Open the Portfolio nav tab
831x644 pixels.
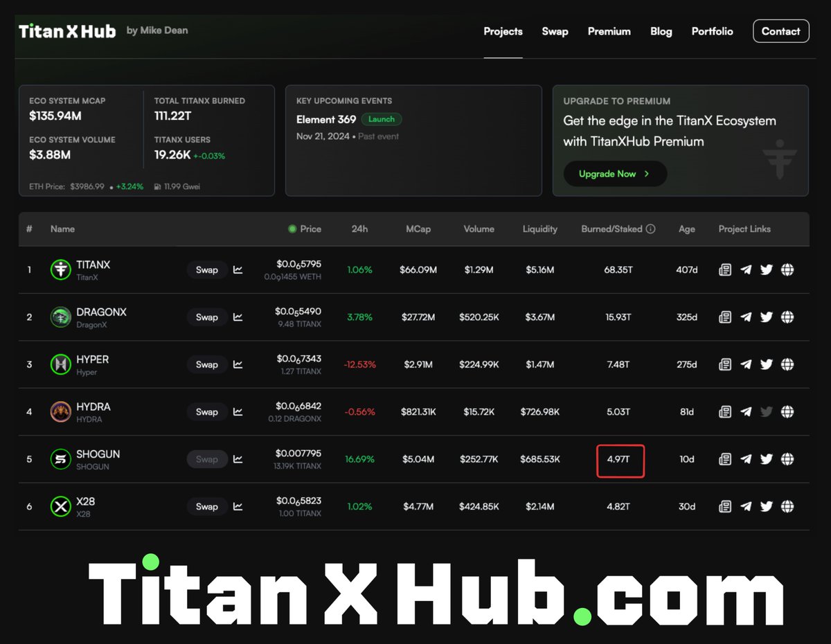712,31
